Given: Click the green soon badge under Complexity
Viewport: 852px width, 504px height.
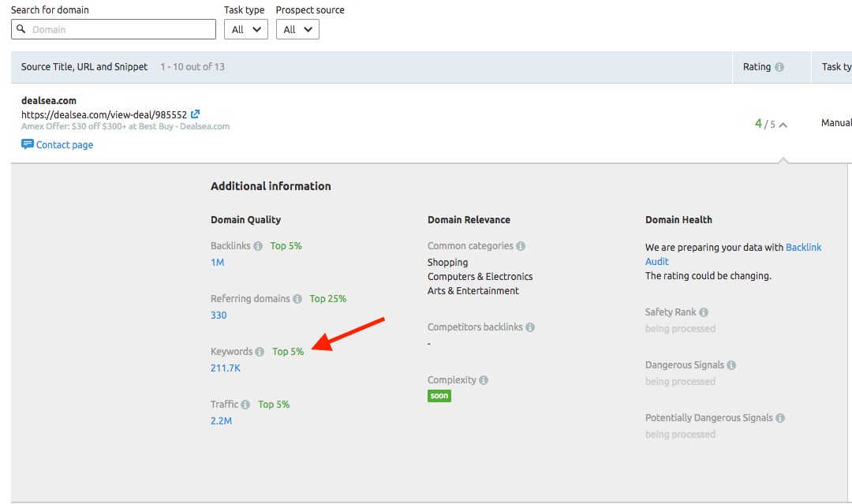Looking at the screenshot, I should (x=439, y=396).
